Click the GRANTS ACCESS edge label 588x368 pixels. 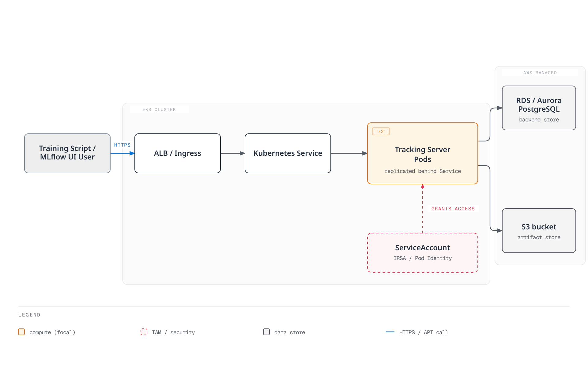[453, 209]
